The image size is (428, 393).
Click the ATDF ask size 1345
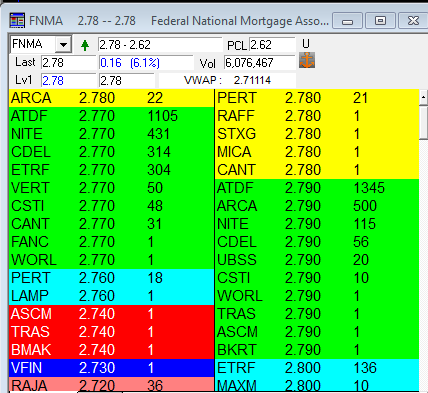coord(369,188)
